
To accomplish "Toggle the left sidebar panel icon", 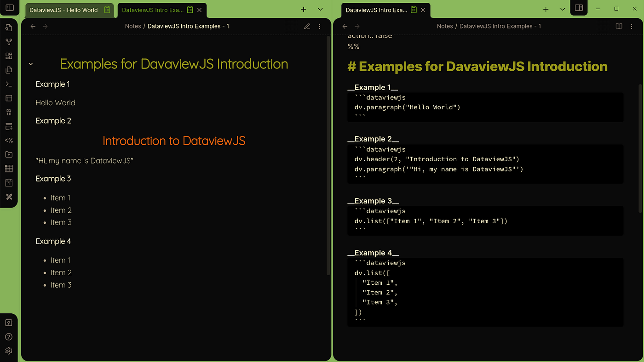I will pos(9,8).
